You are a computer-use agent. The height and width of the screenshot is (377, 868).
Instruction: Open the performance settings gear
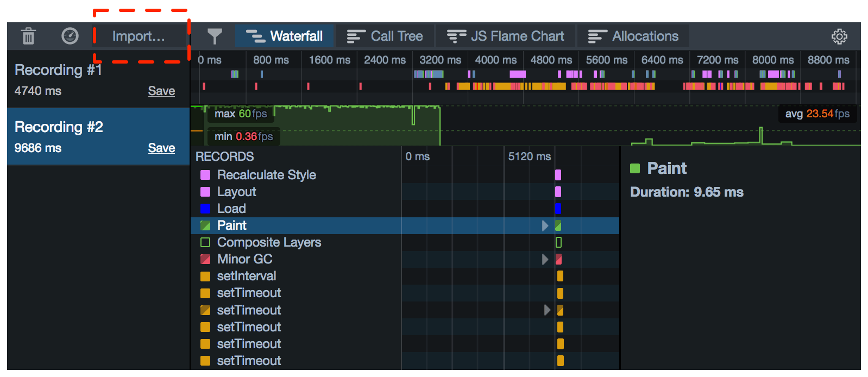[839, 36]
